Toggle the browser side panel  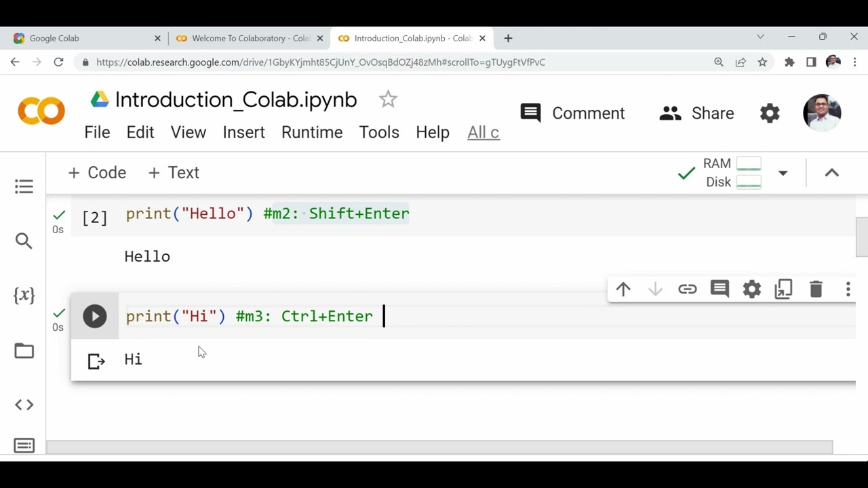[811, 62]
